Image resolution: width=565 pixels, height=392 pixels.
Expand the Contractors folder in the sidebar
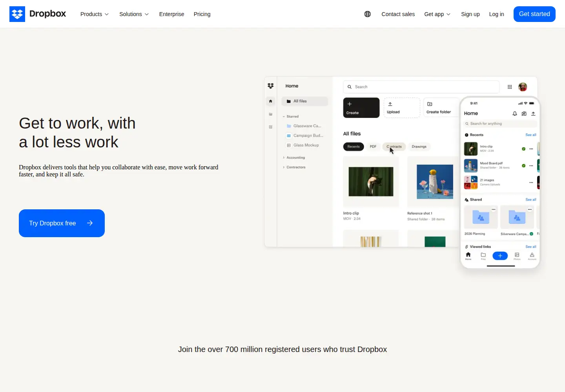(x=294, y=167)
